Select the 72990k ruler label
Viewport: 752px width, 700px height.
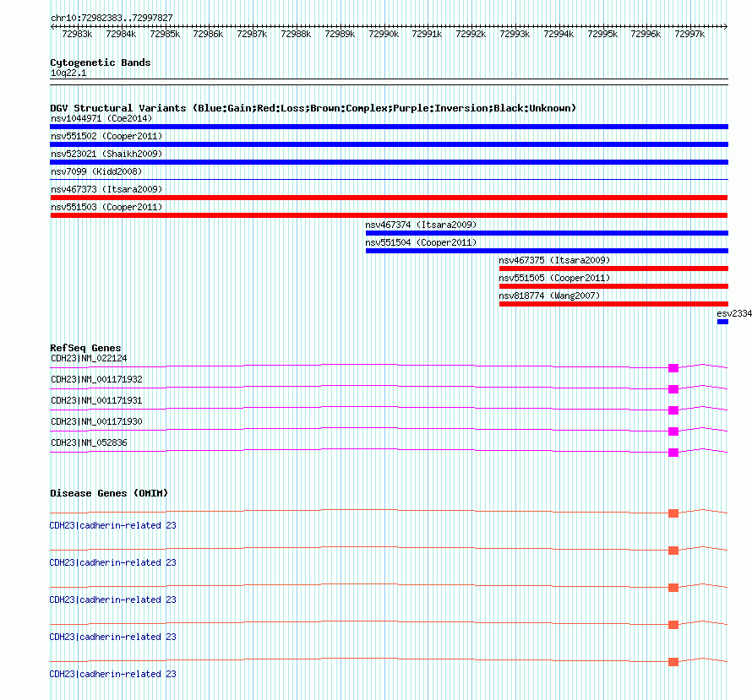tap(384, 34)
